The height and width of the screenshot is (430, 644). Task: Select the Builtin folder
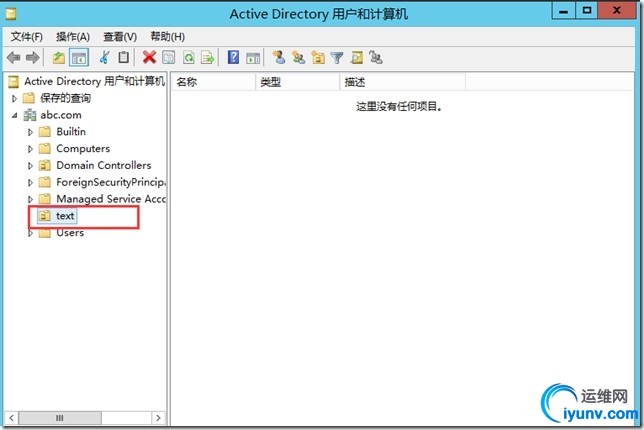pyautogui.click(x=71, y=132)
